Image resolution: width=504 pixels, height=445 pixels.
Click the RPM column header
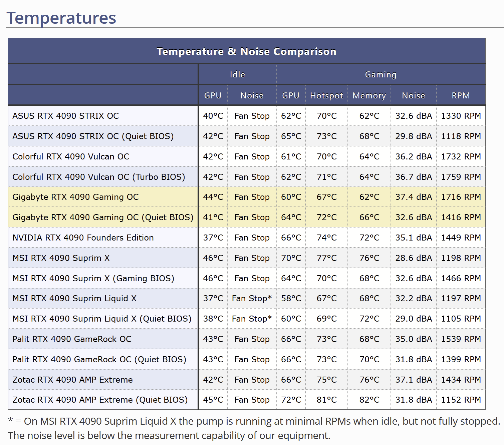(x=461, y=95)
